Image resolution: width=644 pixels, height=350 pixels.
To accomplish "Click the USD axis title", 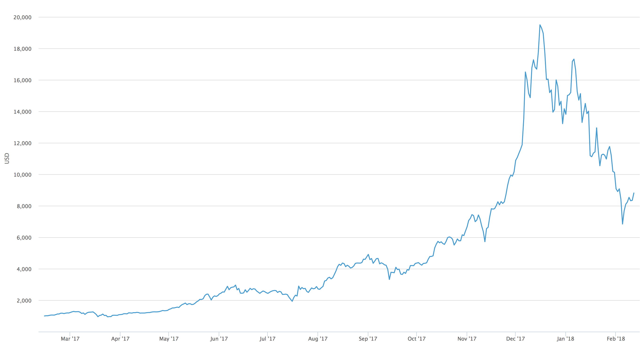I will click(7, 158).
